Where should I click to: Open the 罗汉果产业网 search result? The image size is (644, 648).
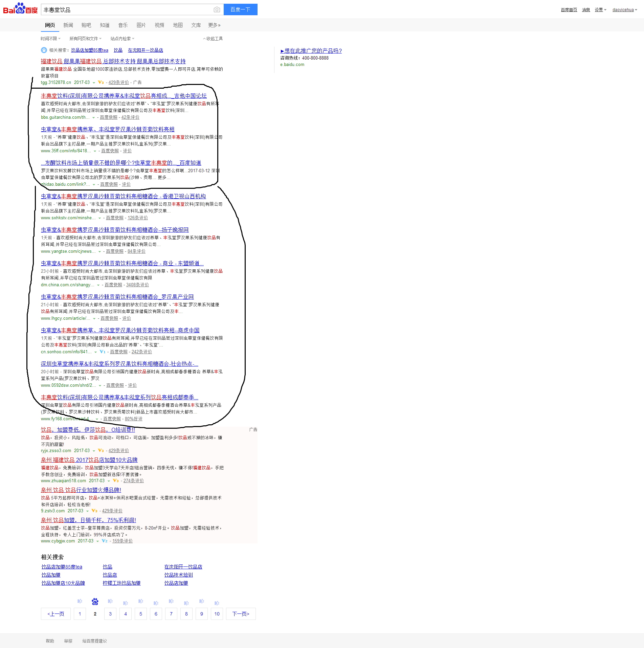117,297
